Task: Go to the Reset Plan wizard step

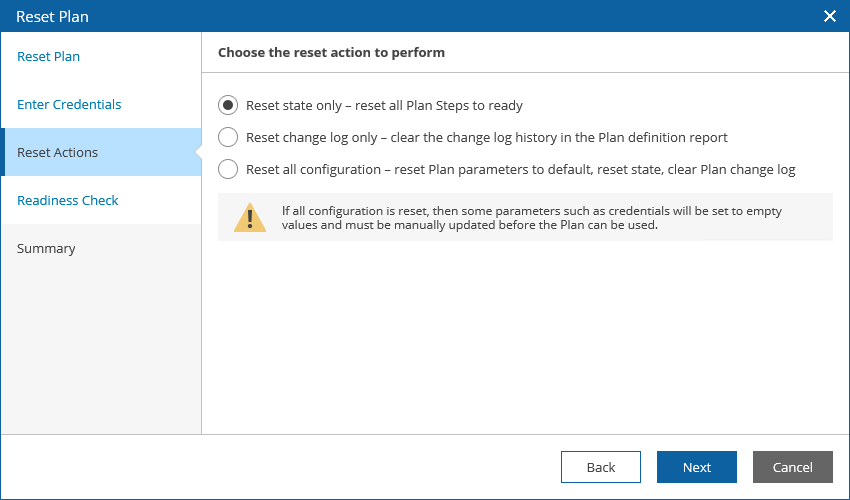Action: click(x=48, y=56)
